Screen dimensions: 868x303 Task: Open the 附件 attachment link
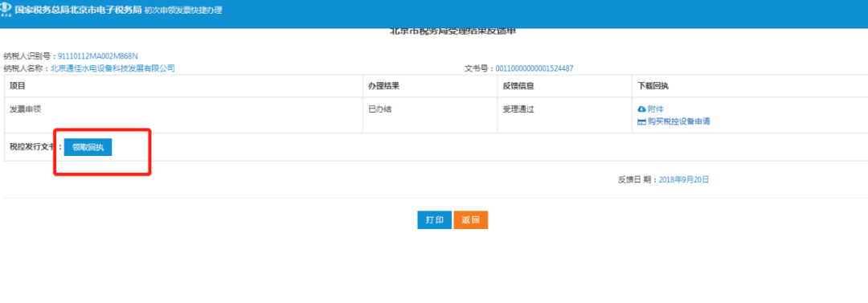pos(656,109)
